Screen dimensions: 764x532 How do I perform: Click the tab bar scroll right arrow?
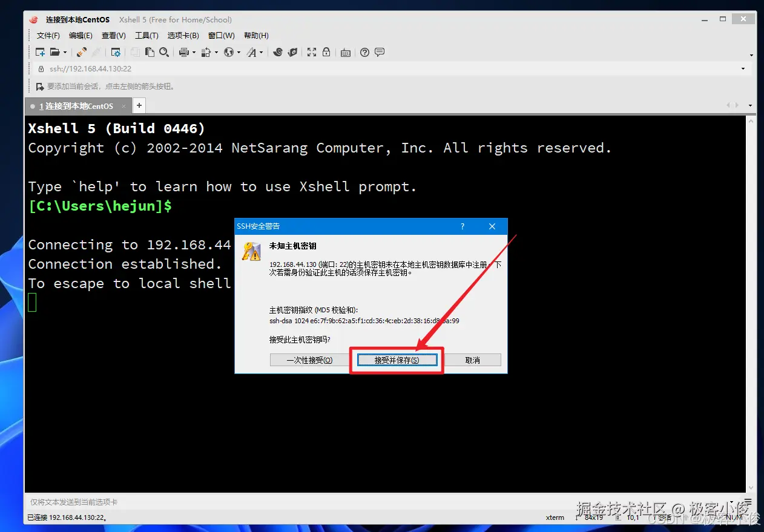[x=736, y=106]
